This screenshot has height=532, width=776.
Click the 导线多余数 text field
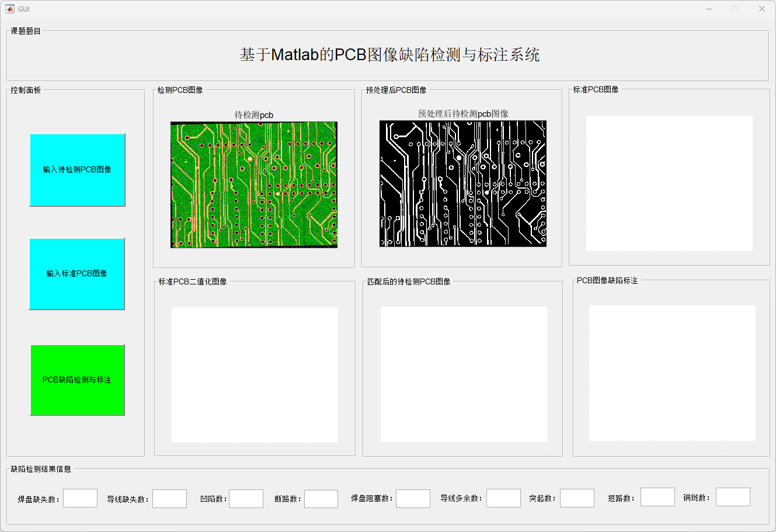click(503, 498)
